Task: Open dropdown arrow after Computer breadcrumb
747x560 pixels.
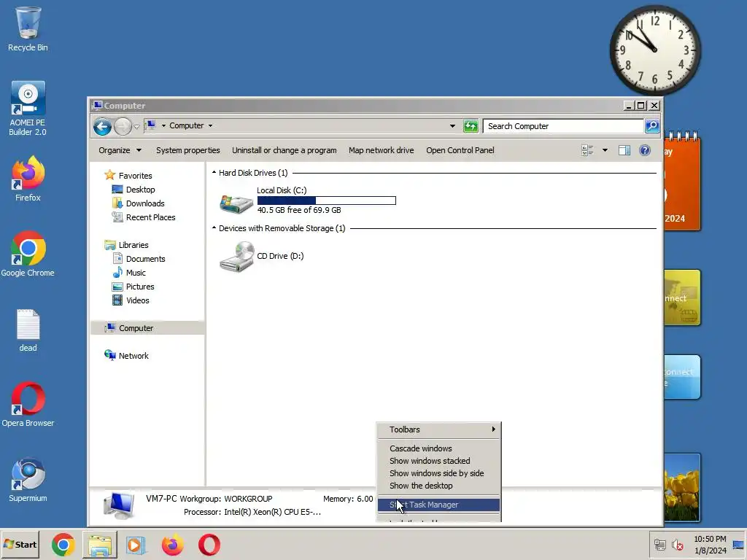Action: tap(210, 125)
